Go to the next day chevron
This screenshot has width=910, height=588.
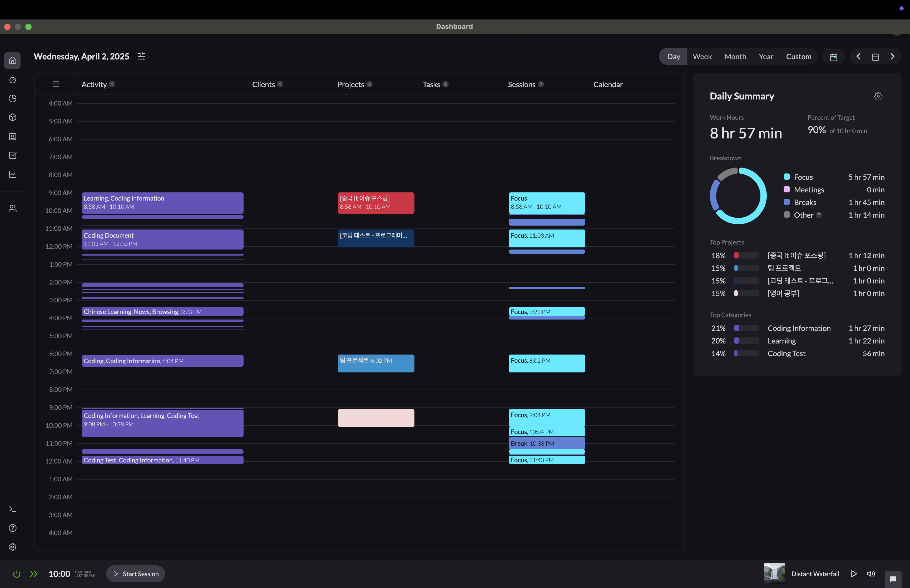click(x=892, y=57)
